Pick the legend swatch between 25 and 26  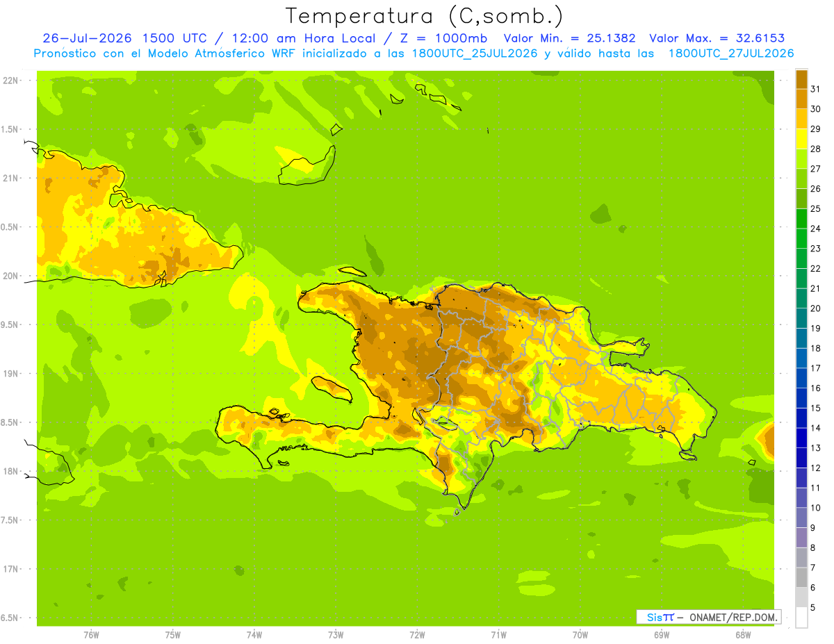click(x=801, y=199)
